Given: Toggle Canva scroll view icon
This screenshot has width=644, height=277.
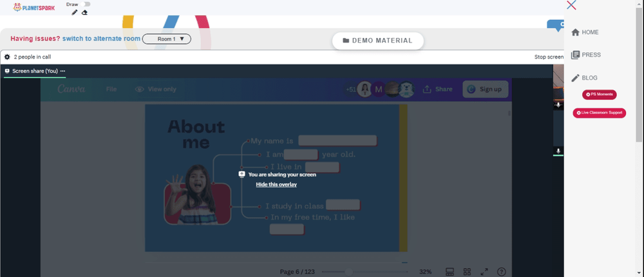Looking at the screenshot, I should [450, 272].
